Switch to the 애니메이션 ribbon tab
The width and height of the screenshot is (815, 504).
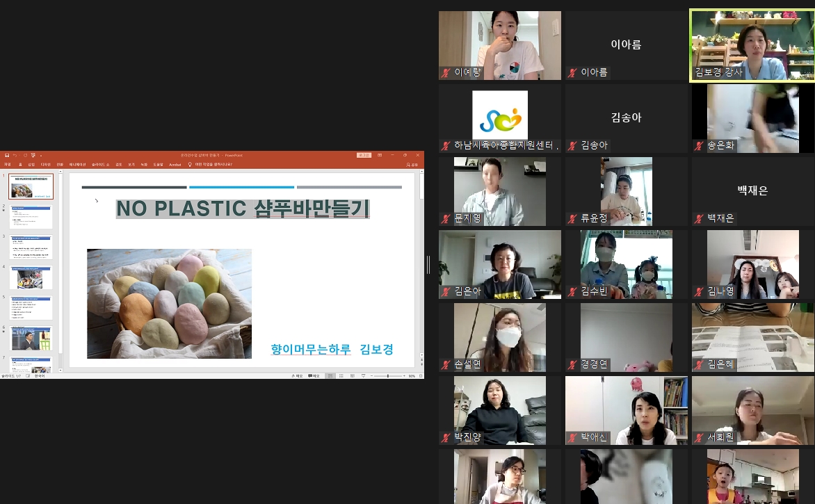point(77,165)
